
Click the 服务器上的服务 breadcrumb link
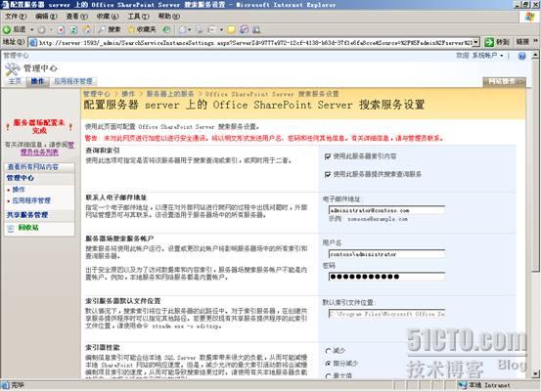click(x=170, y=94)
